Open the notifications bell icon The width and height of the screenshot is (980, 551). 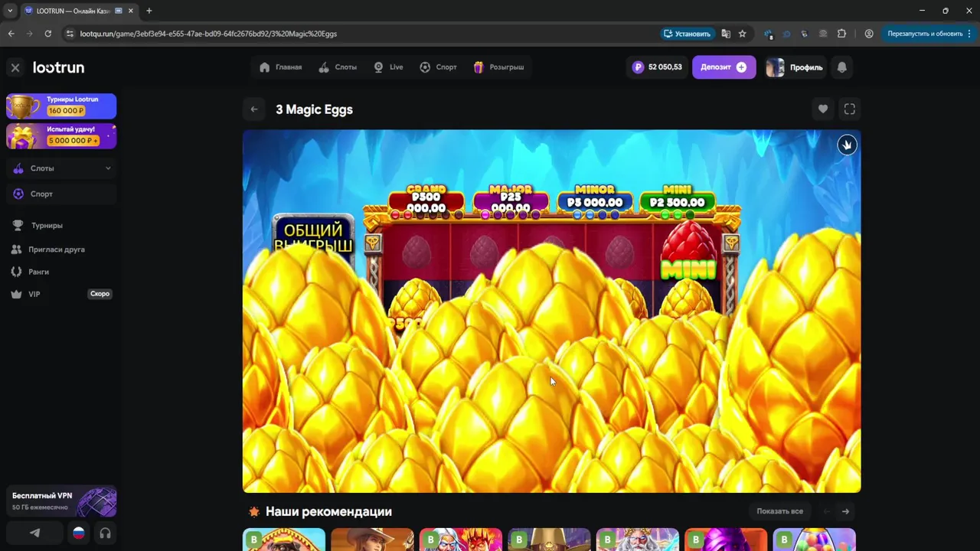click(x=842, y=67)
